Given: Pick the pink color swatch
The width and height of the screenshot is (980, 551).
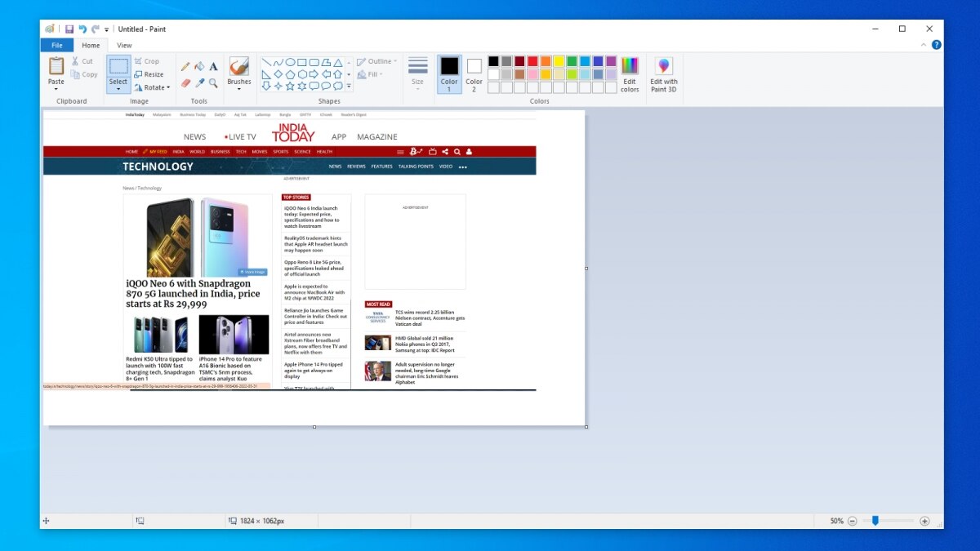Looking at the screenshot, I should pos(532,74).
